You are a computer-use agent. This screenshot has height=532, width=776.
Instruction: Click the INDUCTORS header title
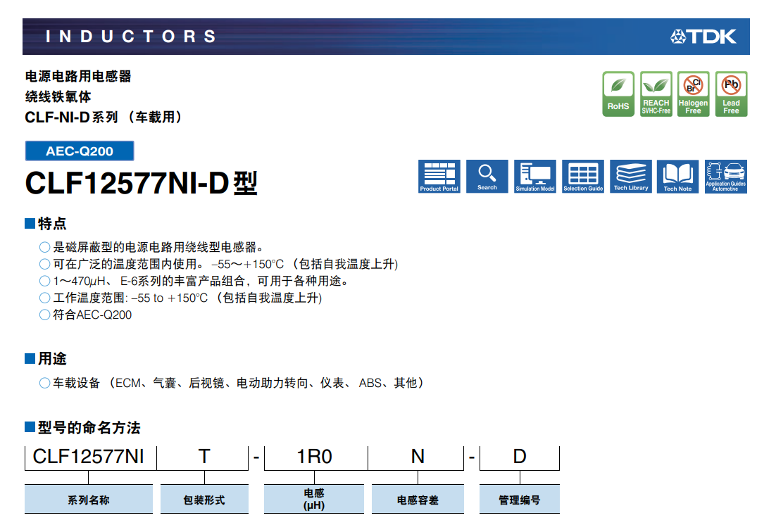(131, 37)
